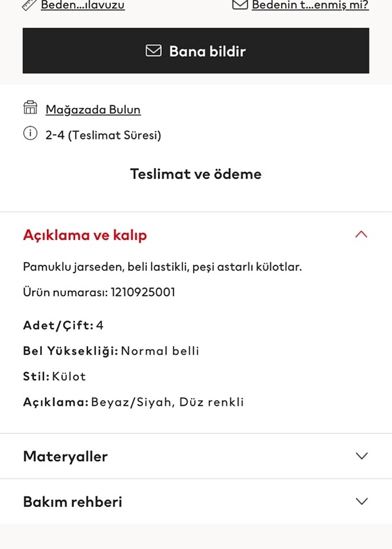
Task: Open the Mağazada Bulun link
Action: click(93, 110)
